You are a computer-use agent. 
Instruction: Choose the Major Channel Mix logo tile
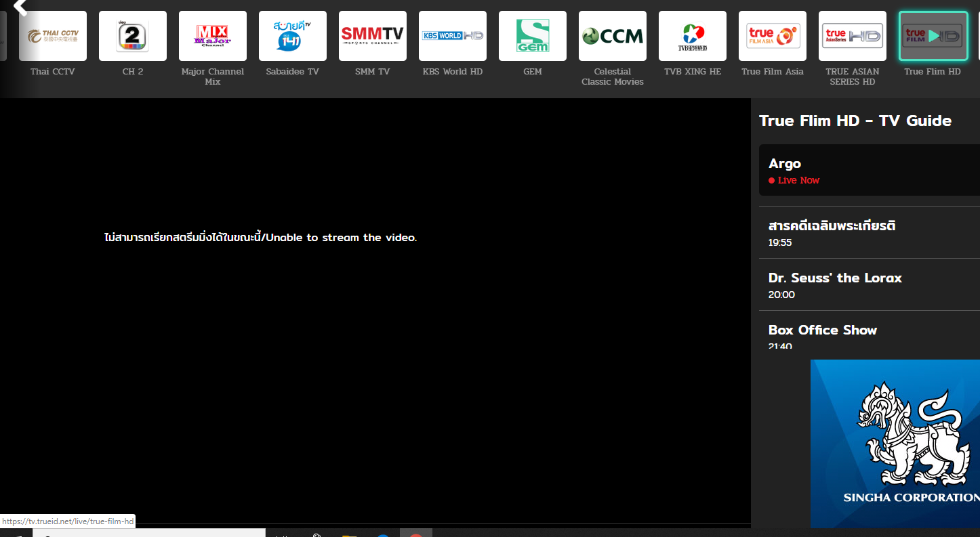coord(213,36)
